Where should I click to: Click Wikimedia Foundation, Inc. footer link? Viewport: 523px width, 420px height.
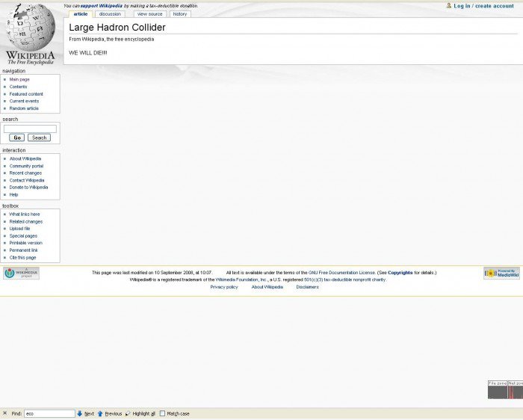click(242, 280)
